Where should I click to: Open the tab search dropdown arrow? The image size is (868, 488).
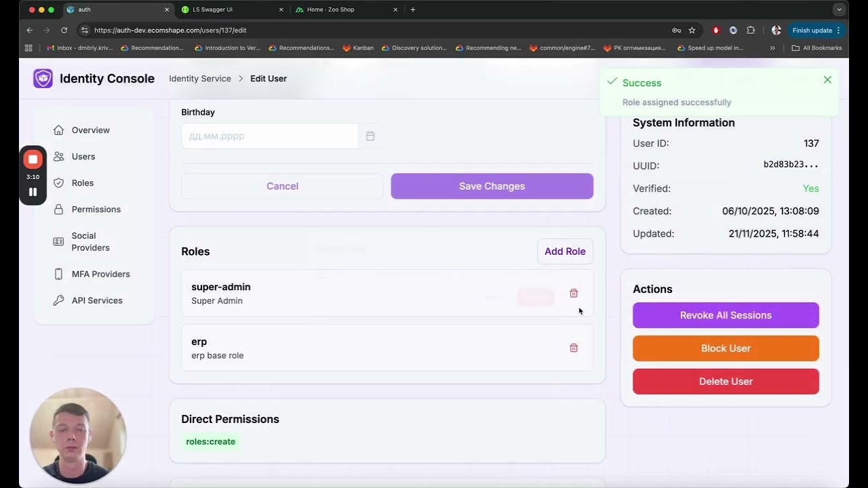[839, 9]
